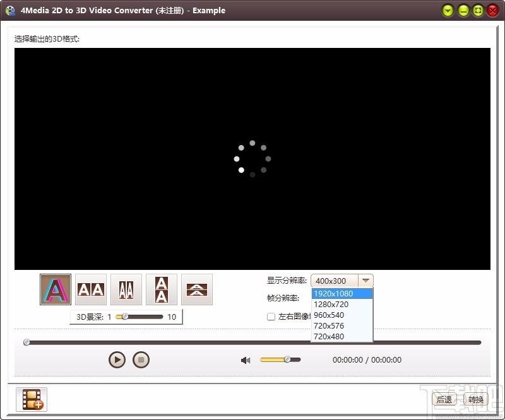Choose 720x480 from the resolution list

pos(342,336)
